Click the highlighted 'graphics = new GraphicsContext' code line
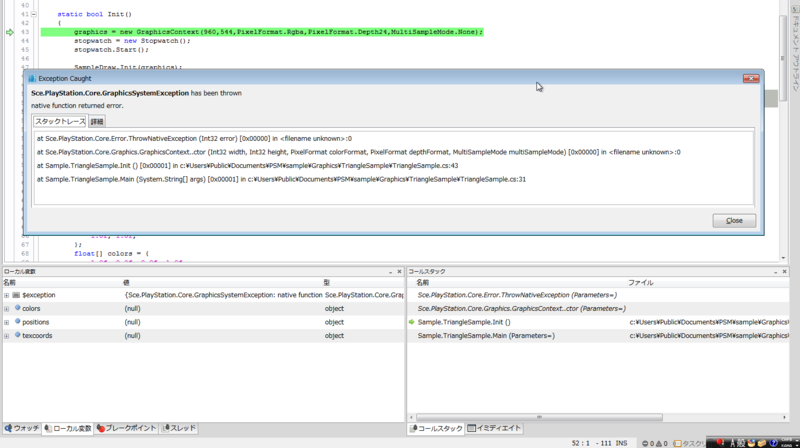Screen dimensions: 800x448 coord(262,32)
